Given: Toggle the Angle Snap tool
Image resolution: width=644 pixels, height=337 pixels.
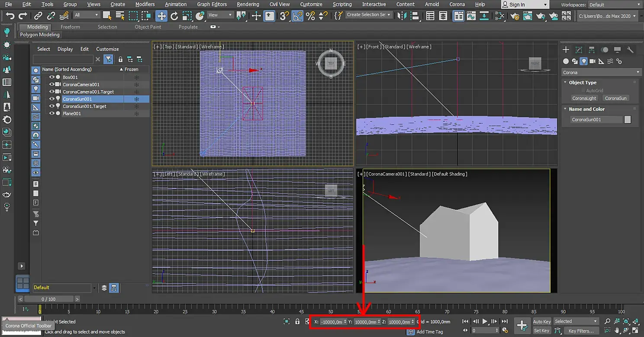Looking at the screenshot, I should coord(297,16).
